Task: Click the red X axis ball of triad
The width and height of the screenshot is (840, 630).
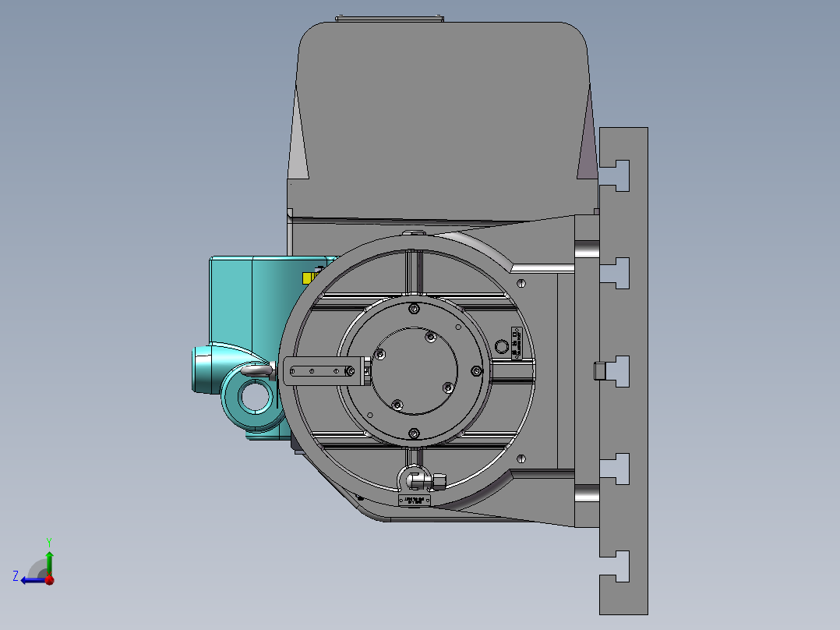Action: click(50, 580)
